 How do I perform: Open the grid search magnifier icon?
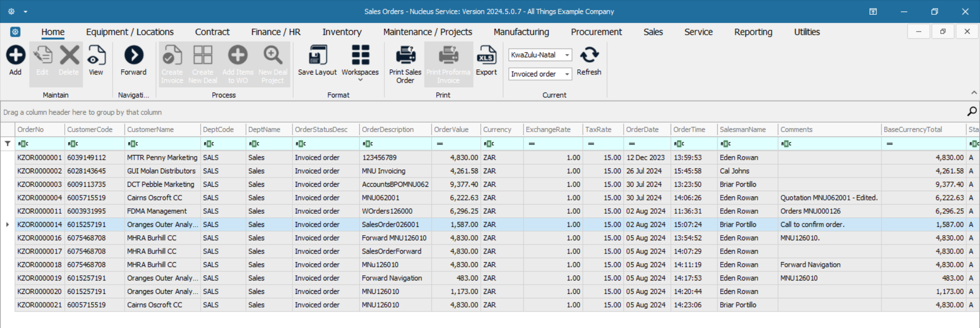click(x=971, y=112)
